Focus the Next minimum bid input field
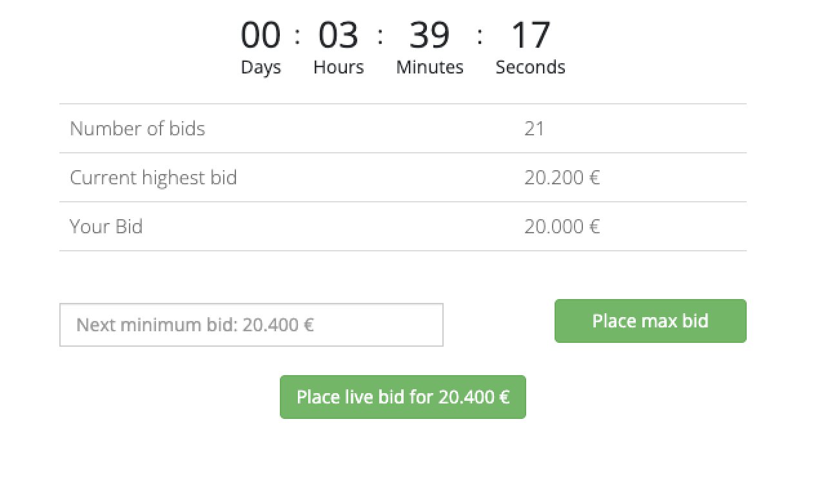 [251, 325]
